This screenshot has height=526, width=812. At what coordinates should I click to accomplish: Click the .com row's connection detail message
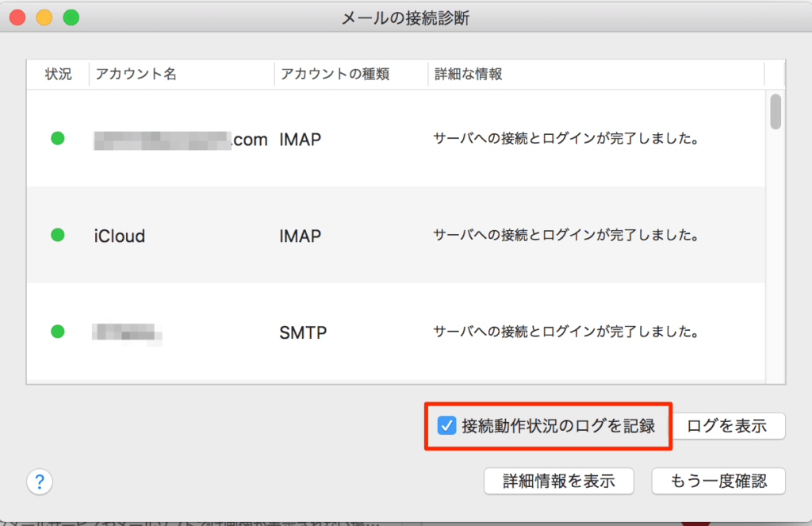[x=566, y=138]
